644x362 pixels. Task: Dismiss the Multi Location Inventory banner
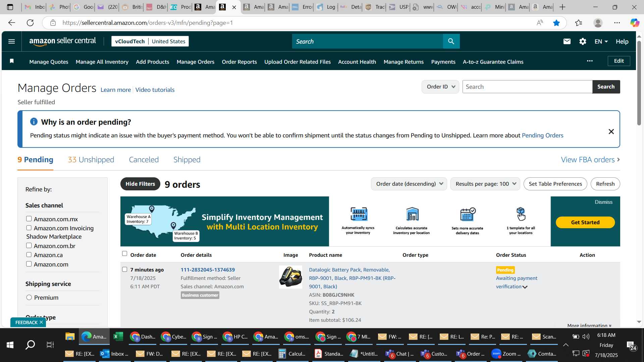coord(603,202)
